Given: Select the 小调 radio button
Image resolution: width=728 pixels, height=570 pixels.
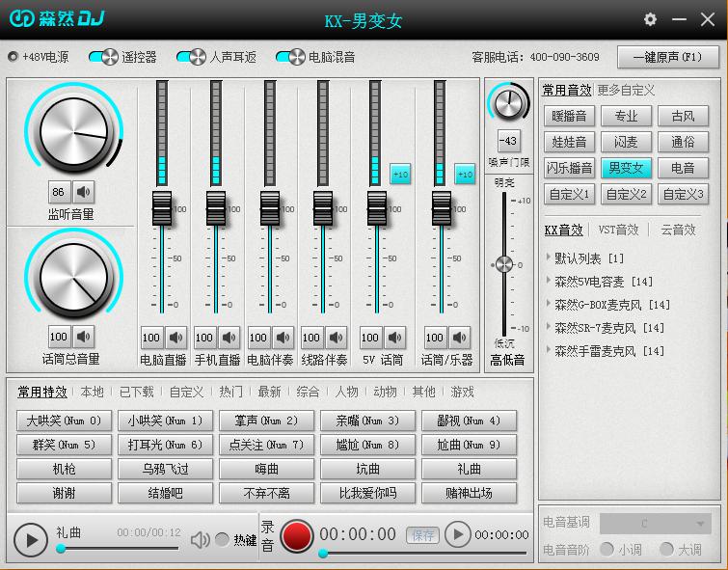Looking at the screenshot, I should (x=607, y=549).
